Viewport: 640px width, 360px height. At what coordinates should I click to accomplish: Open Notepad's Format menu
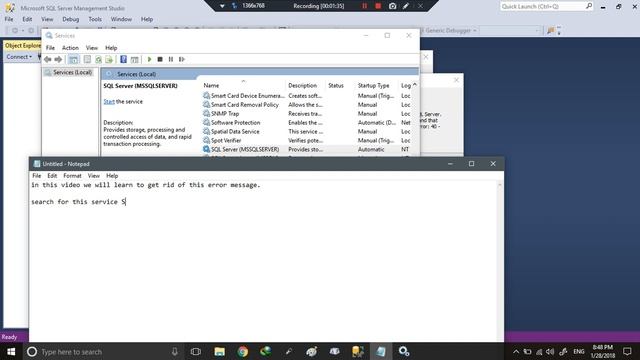pos(72,176)
